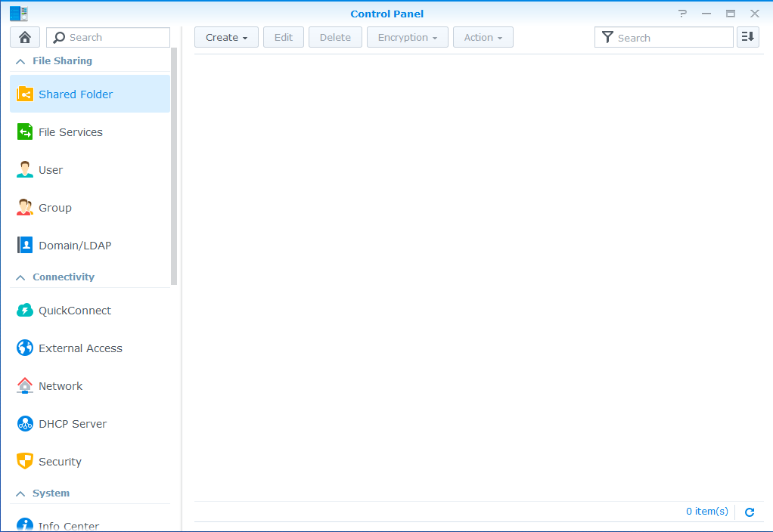This screenshot has height=532, width=773.
Task: Collapse the Connectivity section
Action: [20, 277]
